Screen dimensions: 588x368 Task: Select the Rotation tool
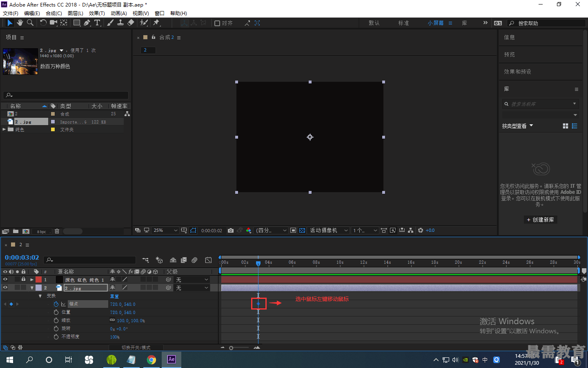[x=43, y=23]
